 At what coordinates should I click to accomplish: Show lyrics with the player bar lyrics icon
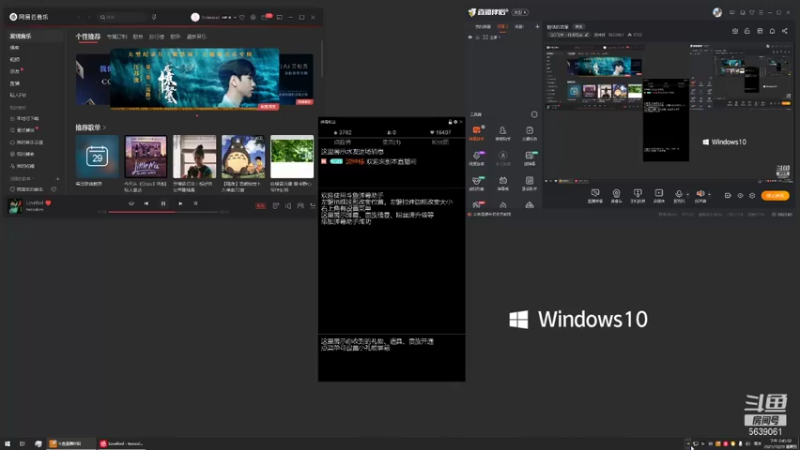click(195, 204)
